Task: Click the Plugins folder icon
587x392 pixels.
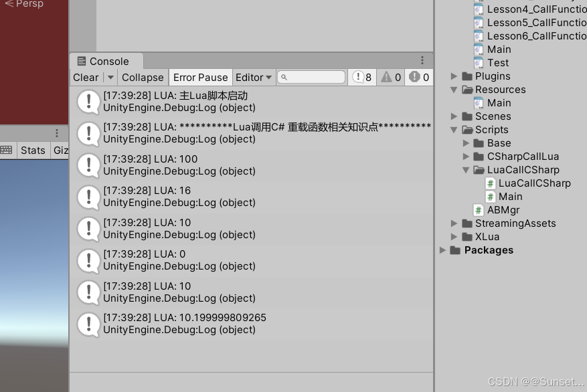Action: (467, 76)
